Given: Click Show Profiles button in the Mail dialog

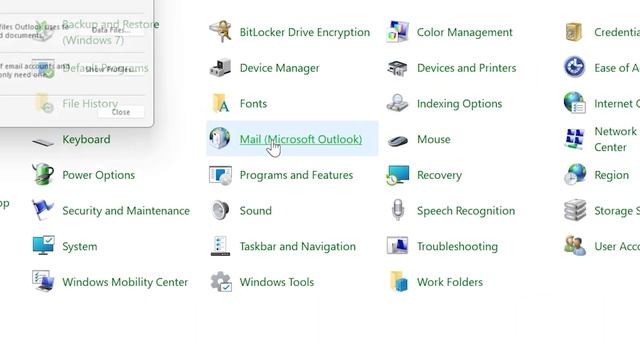Looking at the screenshot, I should (109, 69).
